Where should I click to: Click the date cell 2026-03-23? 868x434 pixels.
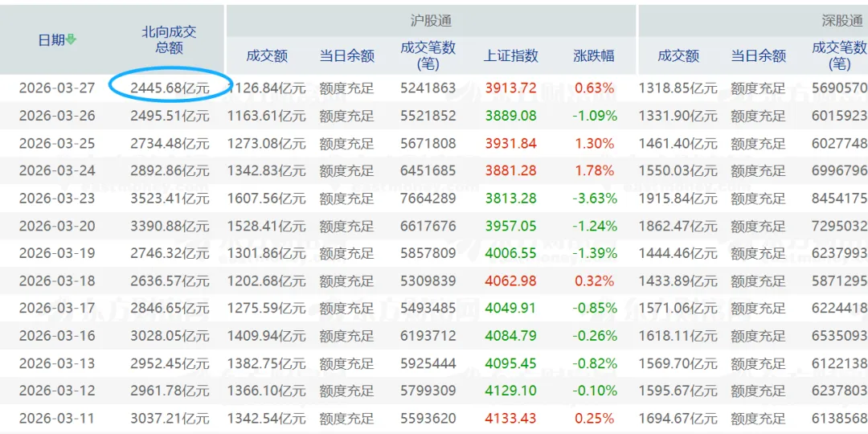pos(57,199)
